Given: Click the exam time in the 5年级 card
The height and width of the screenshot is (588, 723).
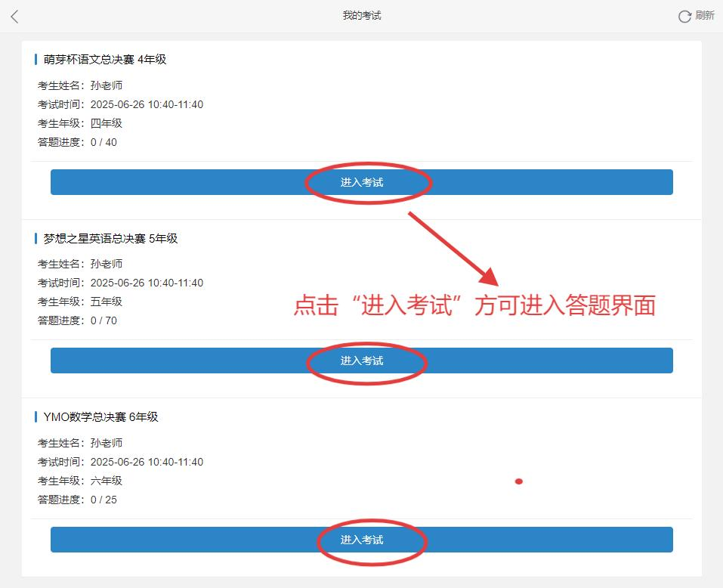Looking at the screenshot, I should 120,283.
